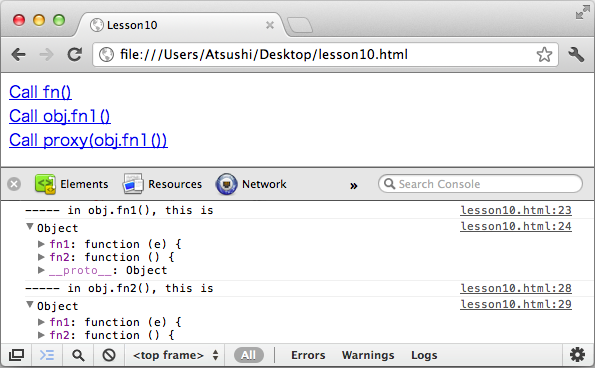
Task: Open the Chrome wrench menu
Action: (x=576, y=55)
